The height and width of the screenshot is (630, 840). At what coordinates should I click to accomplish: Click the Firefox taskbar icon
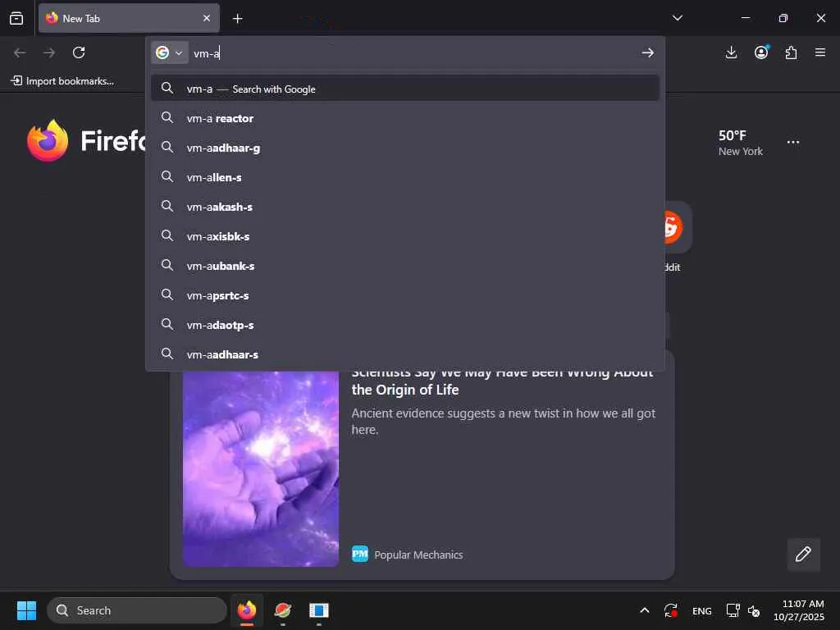point(247,610)
